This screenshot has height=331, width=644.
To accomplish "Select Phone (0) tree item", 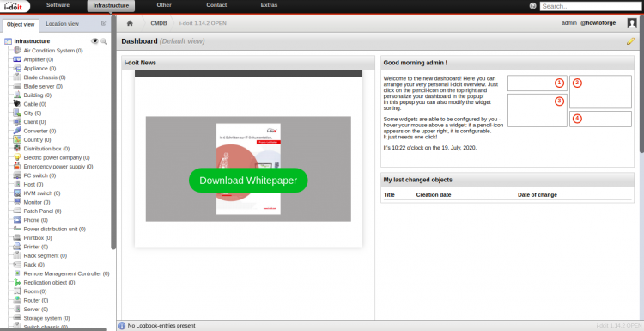I will click(35, 220).
